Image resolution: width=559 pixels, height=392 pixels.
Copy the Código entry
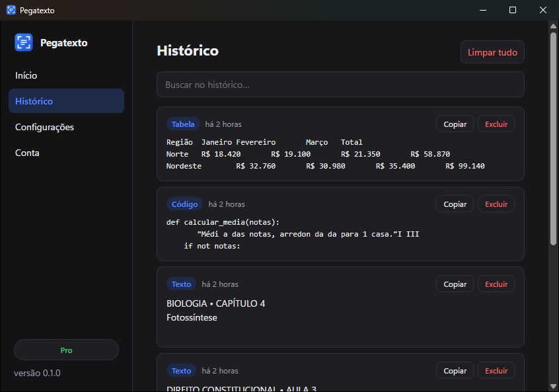pos(455,204)
